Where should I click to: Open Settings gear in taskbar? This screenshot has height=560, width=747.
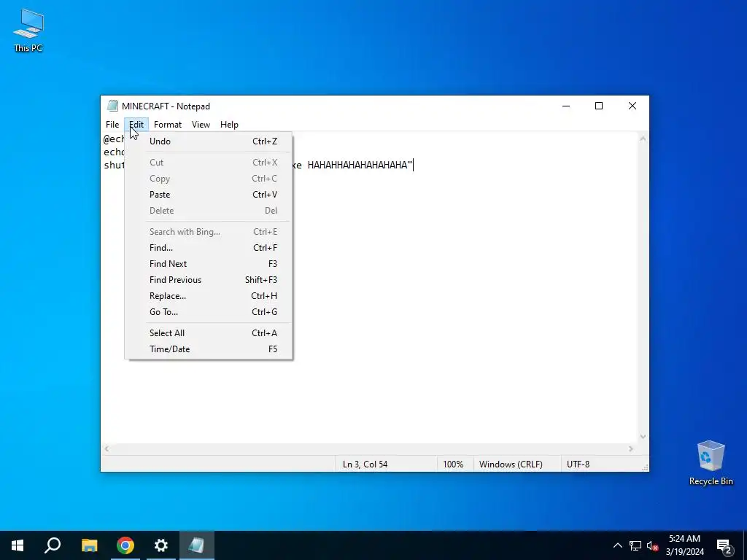161,545
